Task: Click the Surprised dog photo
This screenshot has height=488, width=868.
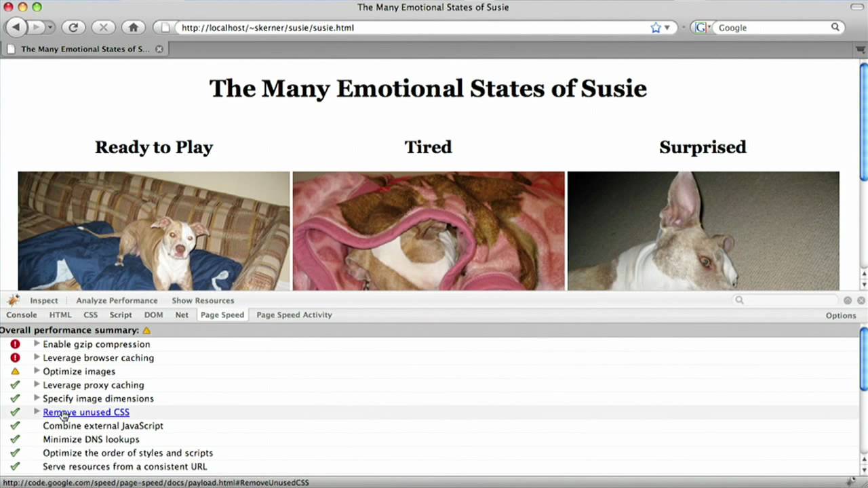Action: [x=703, y=231]
